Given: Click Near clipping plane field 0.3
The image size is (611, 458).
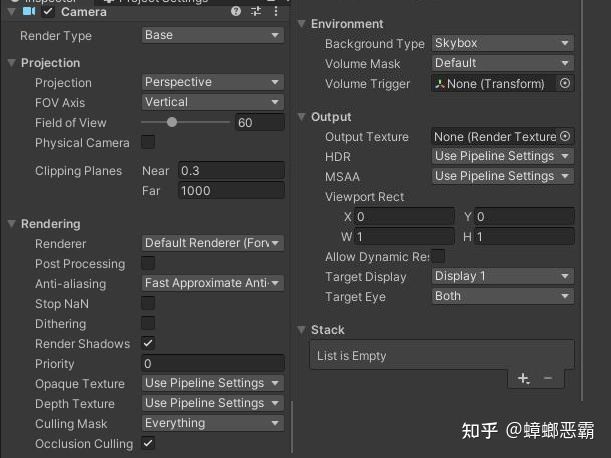Looking at the screenshot, I should pyautogui.click(x=231, y=170).
